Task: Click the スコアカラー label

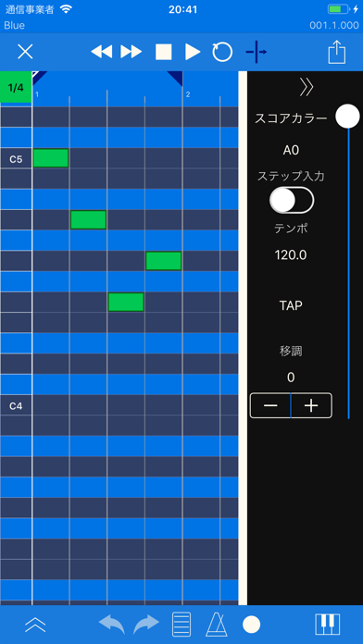Action: [x=291, y=118]
